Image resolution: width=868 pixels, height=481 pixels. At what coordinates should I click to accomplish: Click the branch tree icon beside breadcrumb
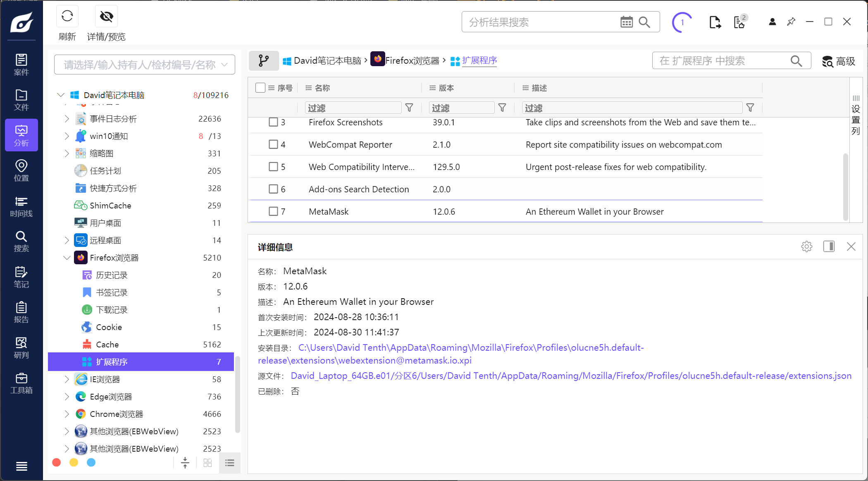coord(263,61)
